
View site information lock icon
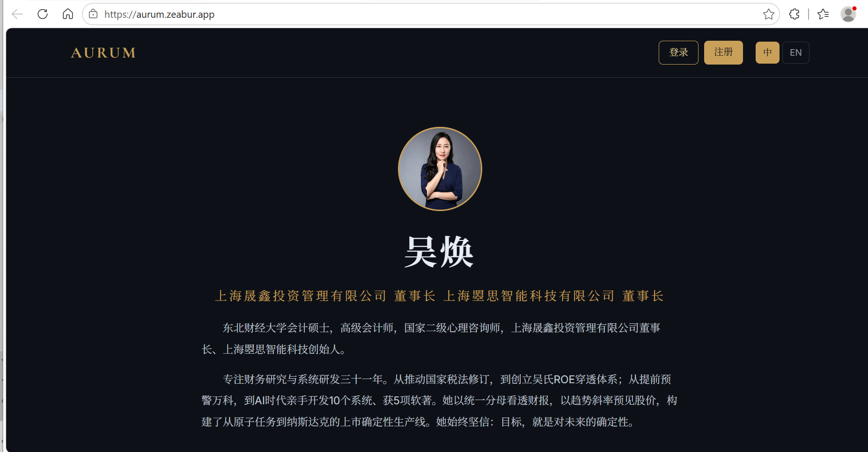(x=93, y=14)
